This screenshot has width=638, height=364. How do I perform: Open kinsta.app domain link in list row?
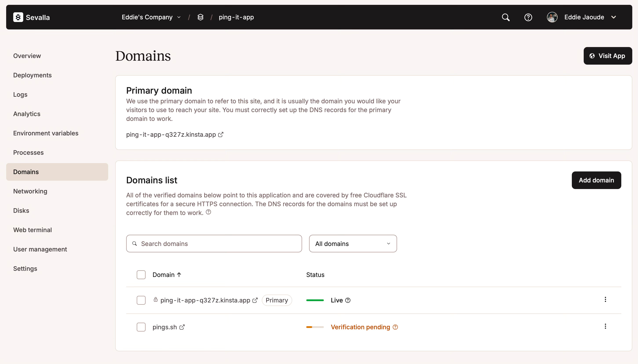[205, 300]
